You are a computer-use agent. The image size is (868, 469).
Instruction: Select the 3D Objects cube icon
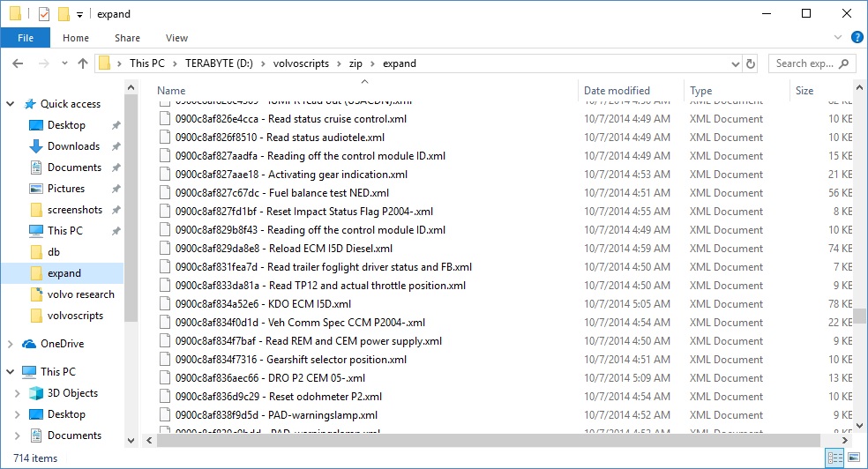pyautogui.click(x=36, y=393)
